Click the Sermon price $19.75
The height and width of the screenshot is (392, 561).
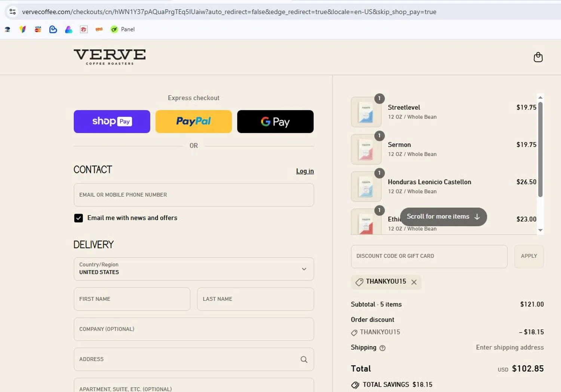pyautogui.click(x=526, y=145)
